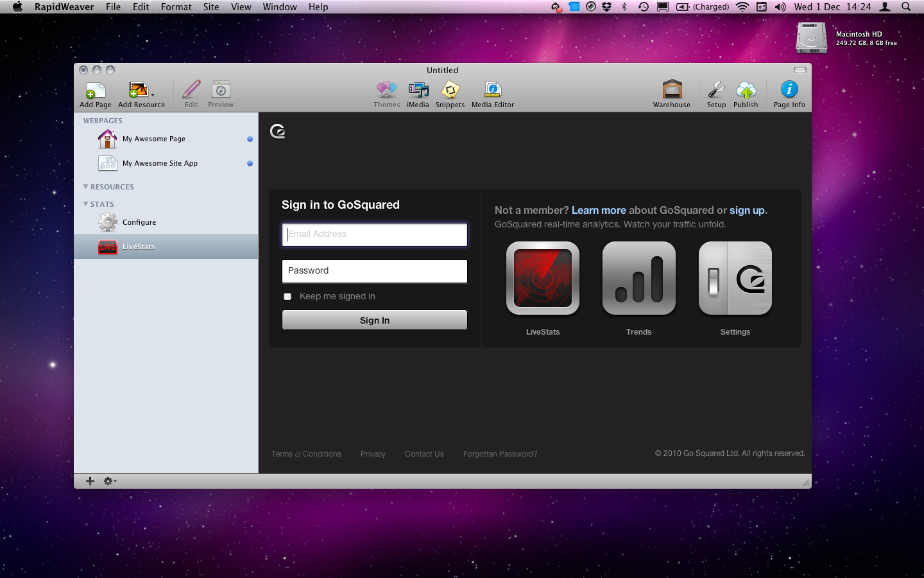Open the Help menu
The height and width of the screenshot is (578, 924).
[318, 7]
